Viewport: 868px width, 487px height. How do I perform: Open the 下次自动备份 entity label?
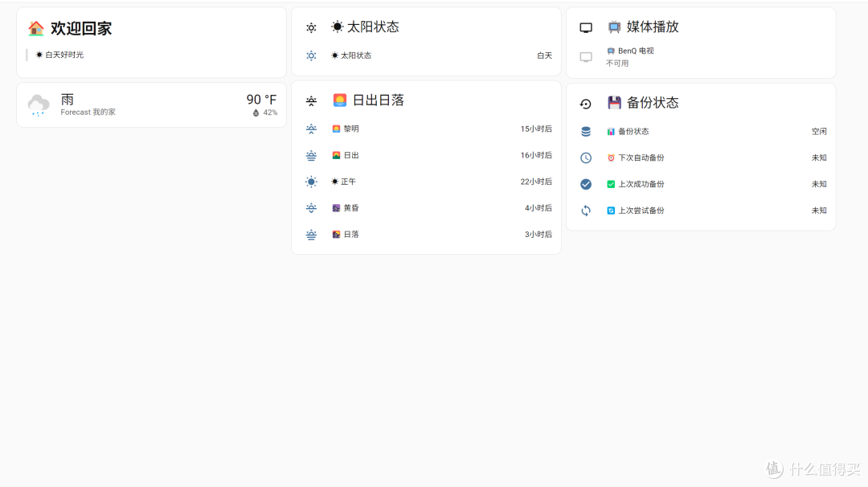(x=641, y=158)
